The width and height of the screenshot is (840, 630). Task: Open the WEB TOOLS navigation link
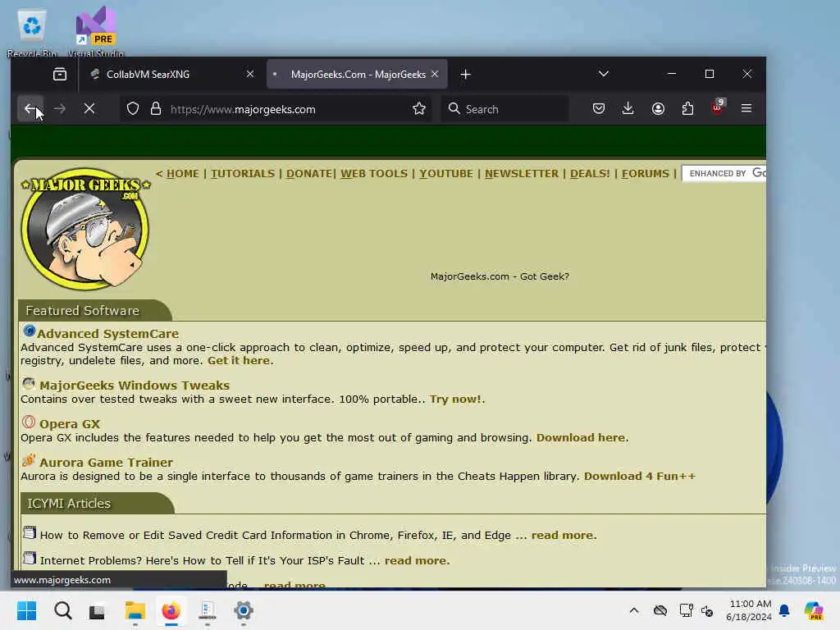pyautogui.click(x=374, y=174)
